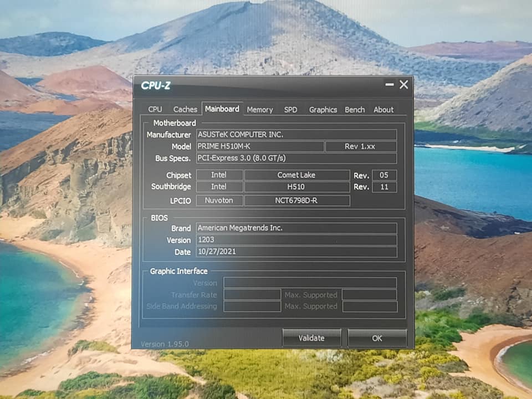Click the American Megatrends Inc. brand field
532x399 pixels.
coord(296,228)
